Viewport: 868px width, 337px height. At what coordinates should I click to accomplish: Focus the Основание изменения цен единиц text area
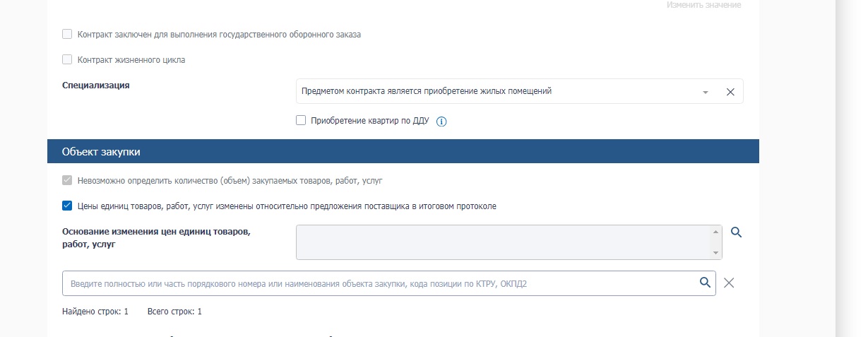(504, 242)
